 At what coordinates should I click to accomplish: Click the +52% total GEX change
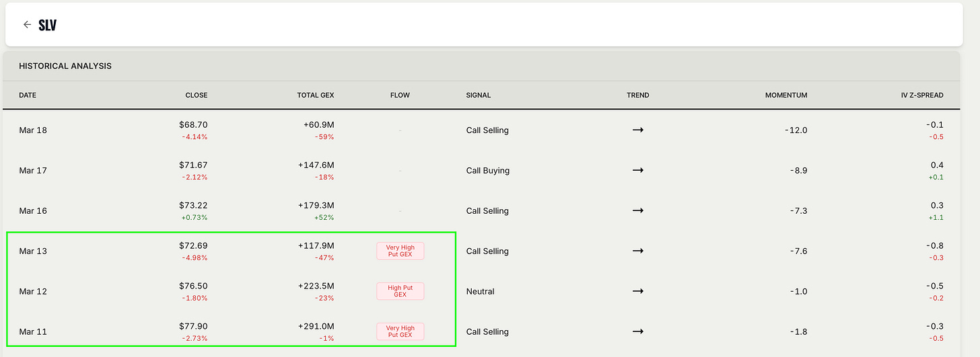click(x=325, y=218)
